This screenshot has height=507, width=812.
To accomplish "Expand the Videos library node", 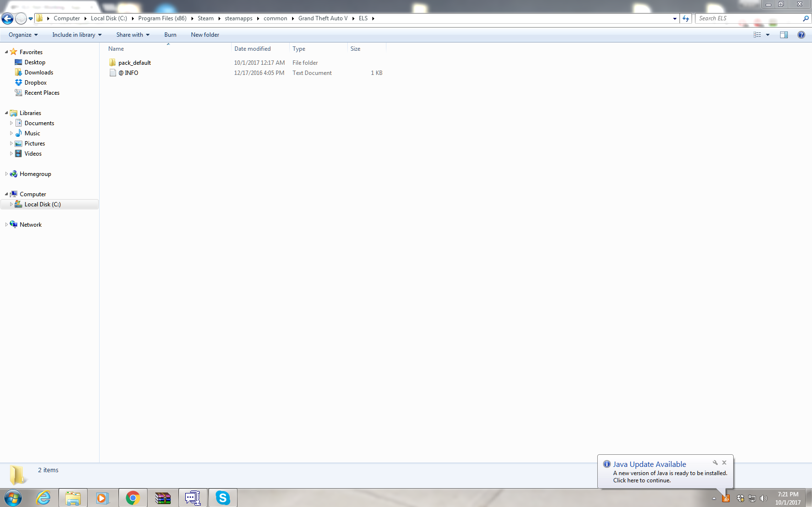I will [x=11, y=154].
